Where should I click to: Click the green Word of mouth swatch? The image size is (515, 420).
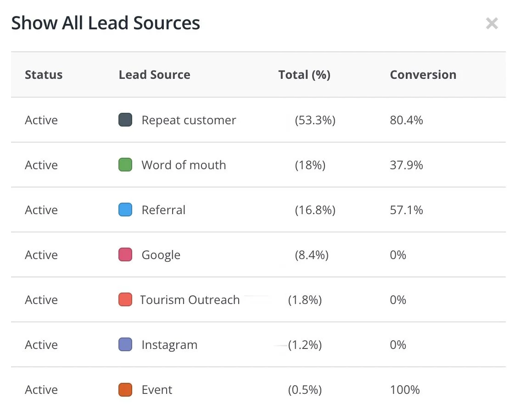coord(125,165)
